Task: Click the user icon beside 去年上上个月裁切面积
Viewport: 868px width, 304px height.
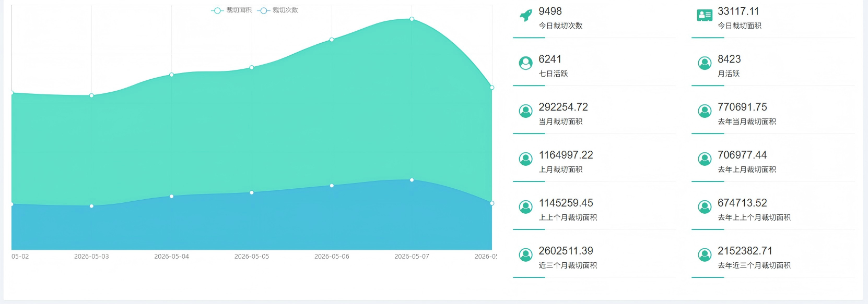Action: click(x=705, y=207)
